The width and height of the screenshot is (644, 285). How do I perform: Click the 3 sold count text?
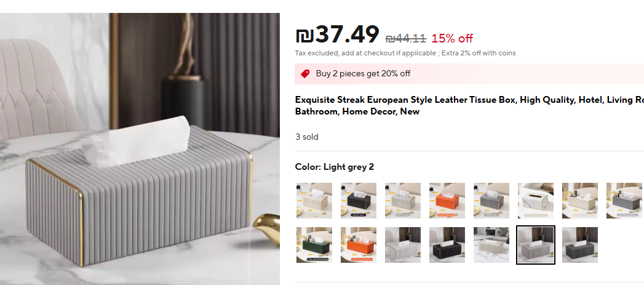click(307, 137)
